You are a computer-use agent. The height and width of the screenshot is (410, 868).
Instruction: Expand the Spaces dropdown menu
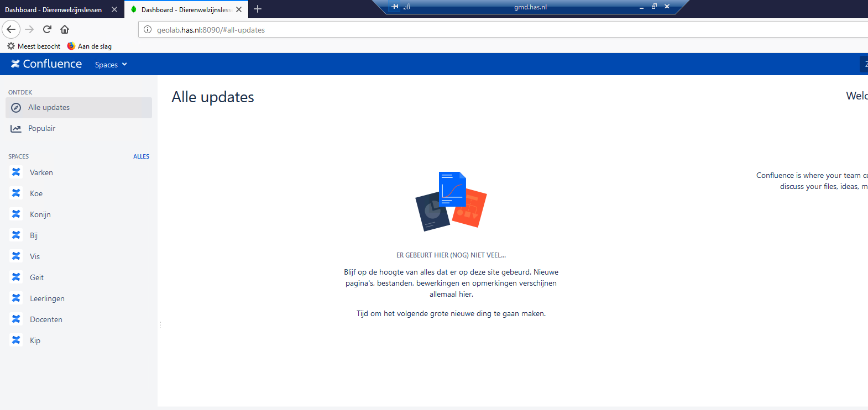[111, 65]
